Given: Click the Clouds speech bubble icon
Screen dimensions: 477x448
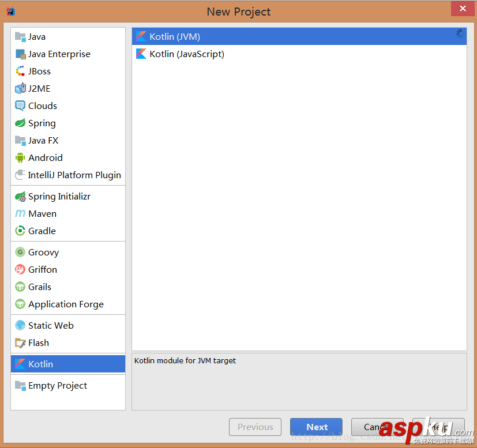Looking at the screenshot, I should point(20,106).
